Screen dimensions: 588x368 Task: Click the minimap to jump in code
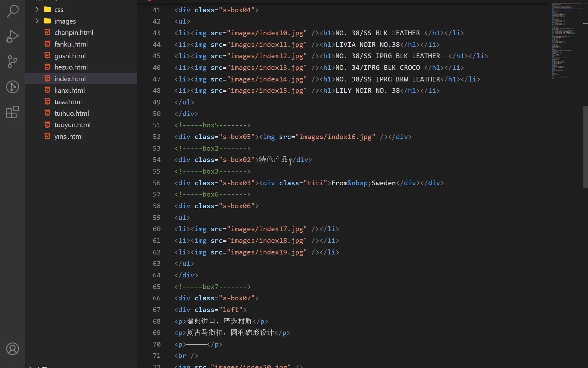[x=565, y=41]
